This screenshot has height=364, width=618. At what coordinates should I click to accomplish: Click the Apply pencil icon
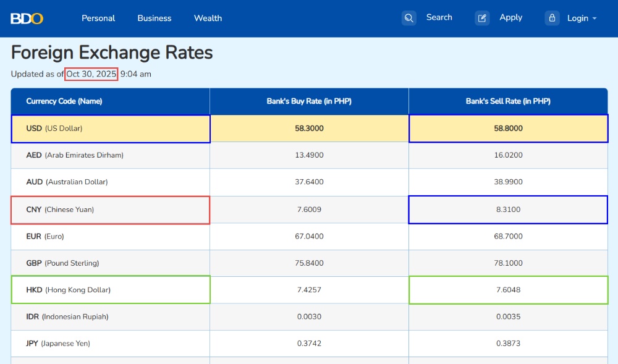pyautogui.click(x=482, y=18)
